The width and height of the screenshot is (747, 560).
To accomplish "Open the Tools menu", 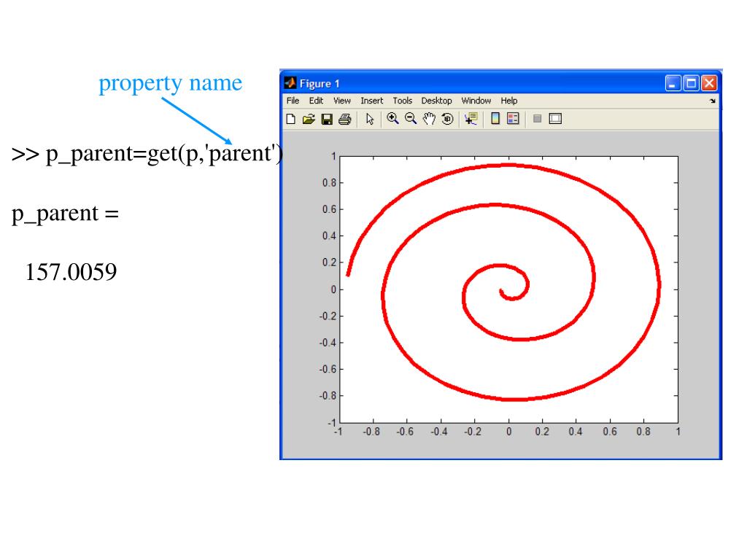I will tap(402, 101).
